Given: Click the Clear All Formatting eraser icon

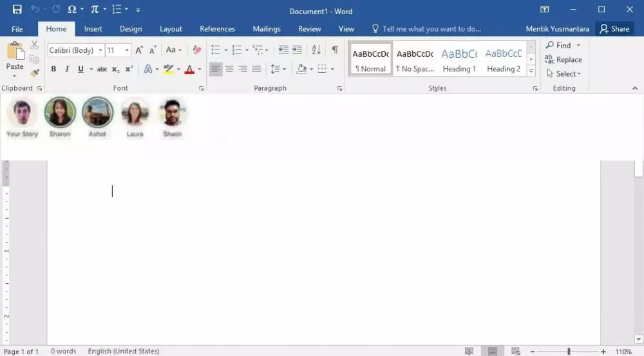Looking at the screenshot, I should 197,50.
